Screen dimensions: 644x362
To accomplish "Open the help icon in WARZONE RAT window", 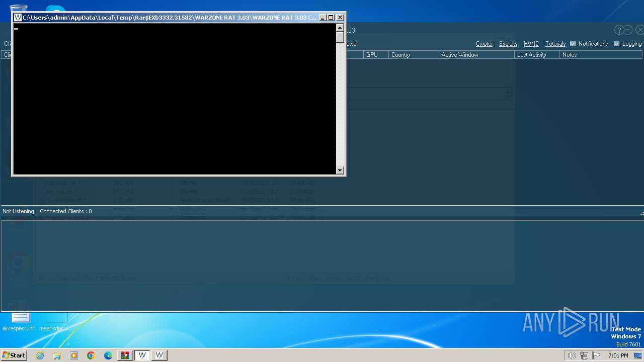I will pos(619,30).
